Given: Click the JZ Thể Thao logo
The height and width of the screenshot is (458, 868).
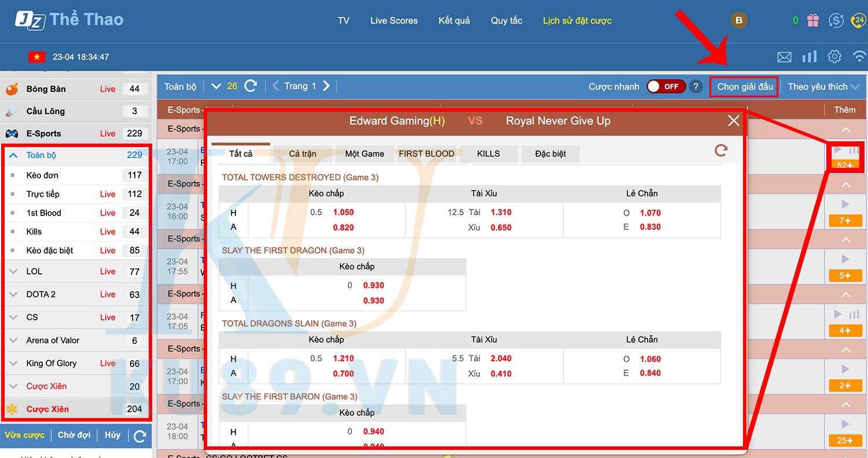Looking at the screenshot, I should pos(69,20).
